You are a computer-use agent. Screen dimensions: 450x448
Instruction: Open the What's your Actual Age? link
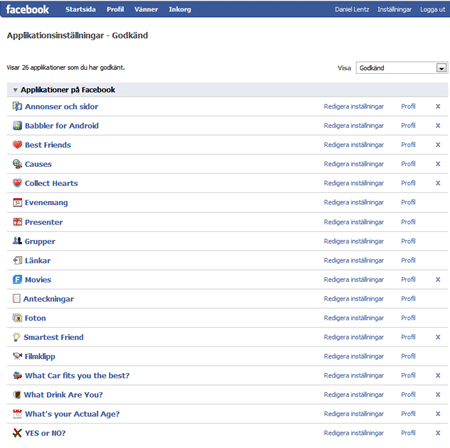[x=72, y=414]
